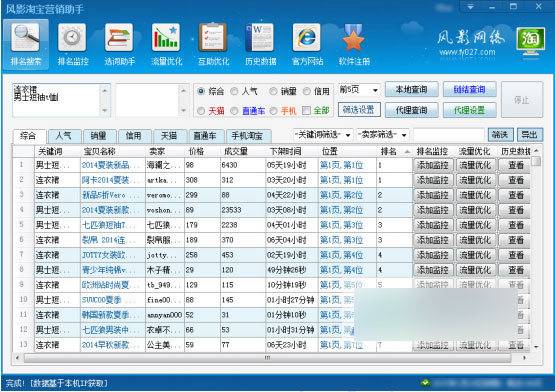Screen dimensions: 555x392
Task: Select the 天猫 radio button
Action: (x=201, y=111)
